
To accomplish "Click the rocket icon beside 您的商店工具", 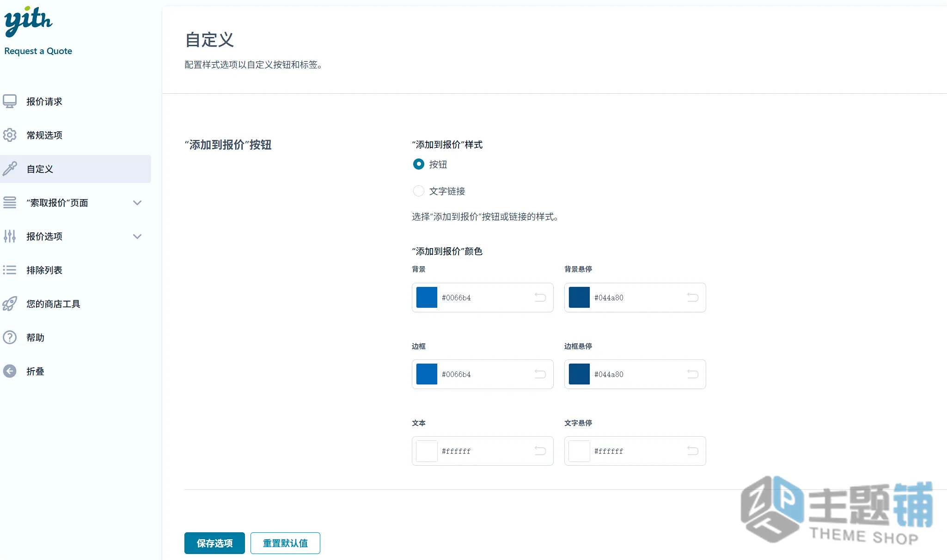I will pos(10,304).
